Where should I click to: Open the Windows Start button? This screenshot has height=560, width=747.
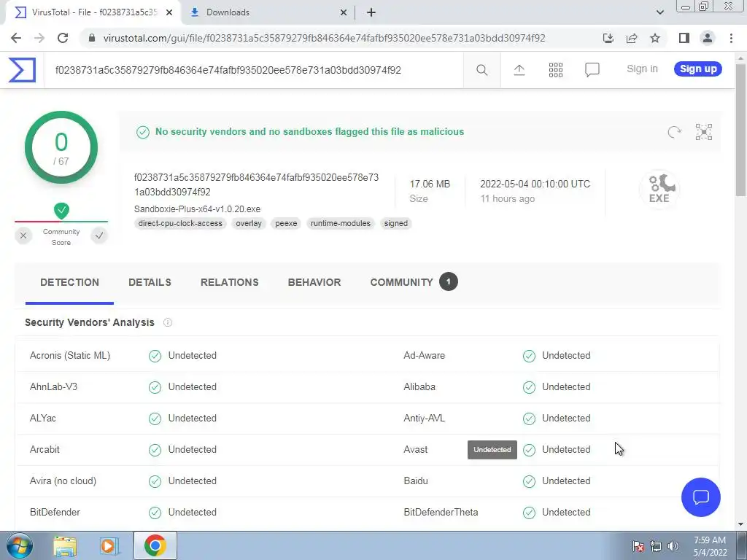pos(20,545)
